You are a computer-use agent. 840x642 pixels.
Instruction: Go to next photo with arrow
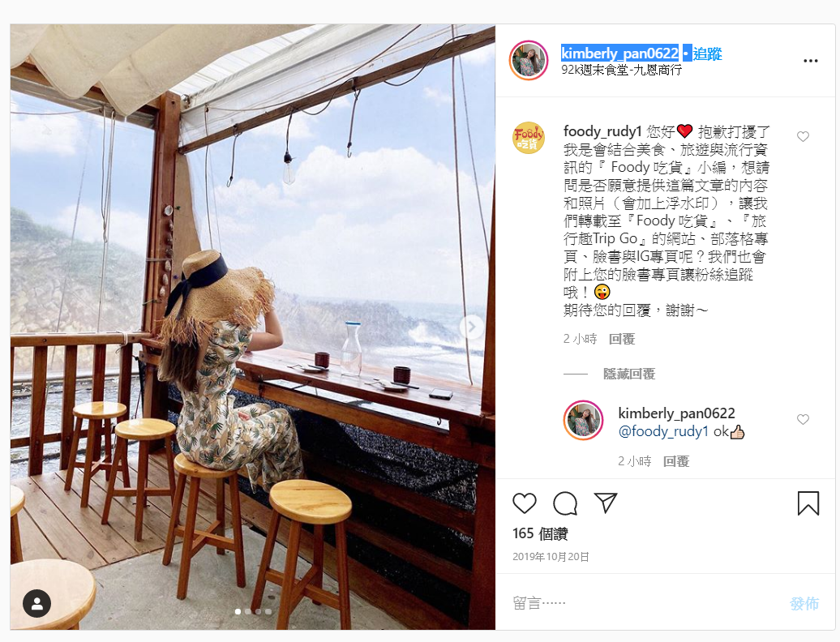(x=472, y=326)
